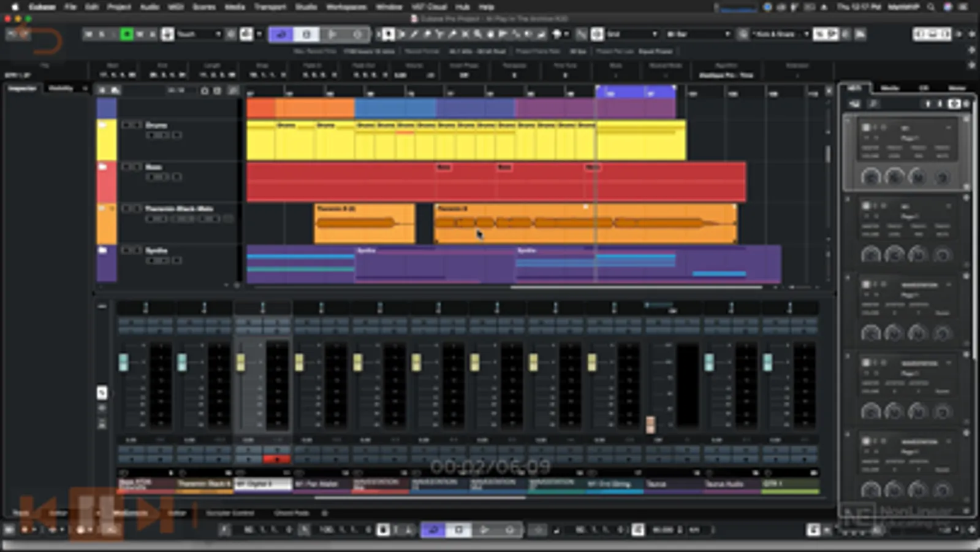Open the Bar grid type dropdown
Viewport: 980px width, 552px height.
pos(698,34)
